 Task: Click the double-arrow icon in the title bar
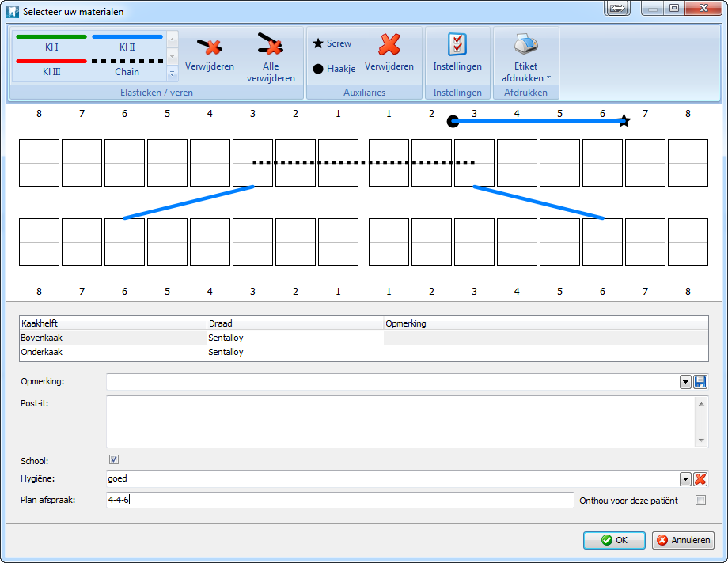click(x=617, y=9)
